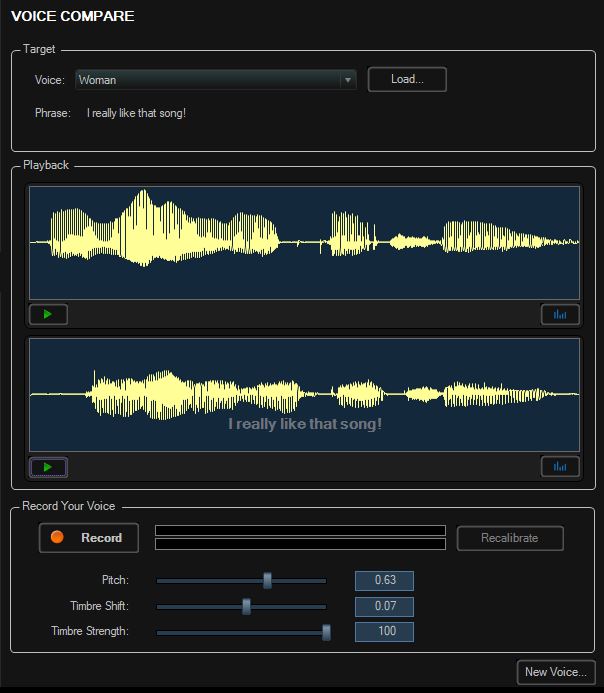The image size is (604, 693).
Task: Click inside the upper target waveform display
Action: [x=304, y=242]
